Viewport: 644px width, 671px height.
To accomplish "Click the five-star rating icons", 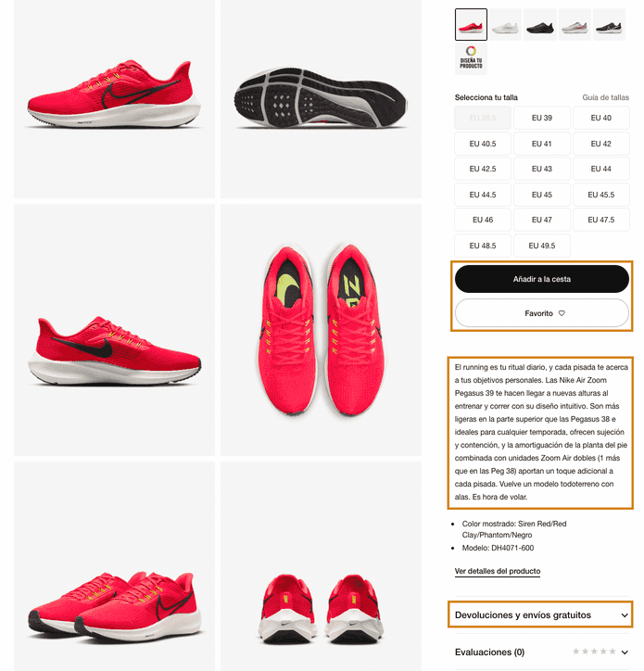I will (594, 652).
